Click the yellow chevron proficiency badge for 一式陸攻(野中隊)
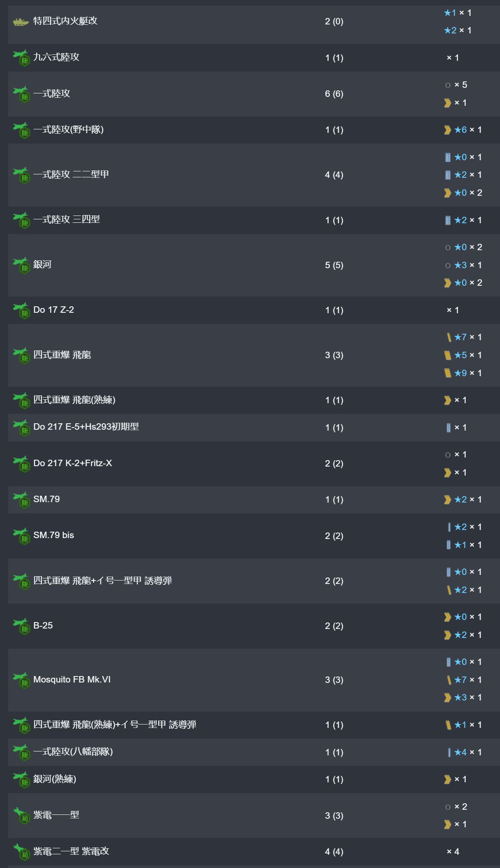 coord(448,130)
